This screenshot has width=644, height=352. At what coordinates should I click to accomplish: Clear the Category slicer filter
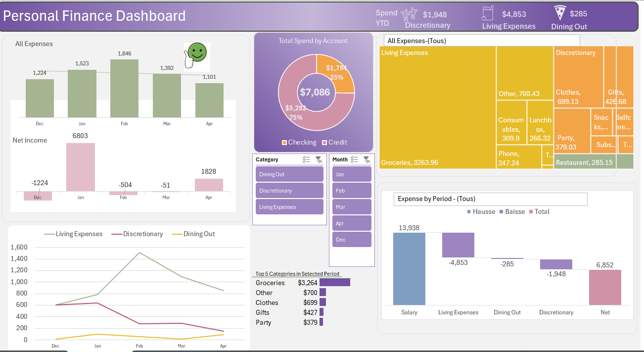point(319,159)
